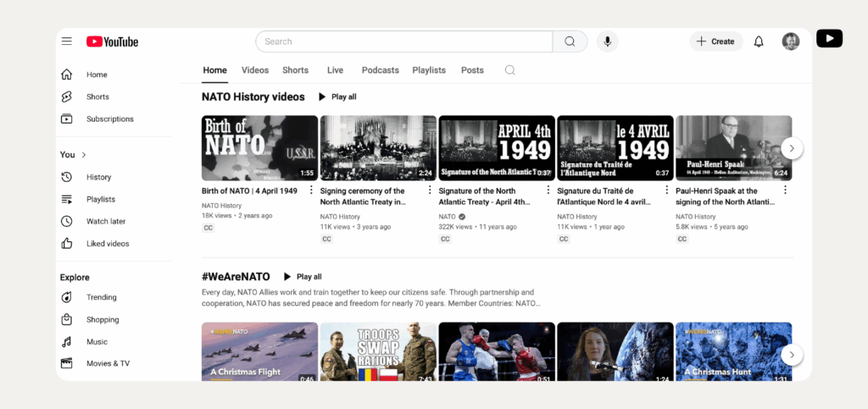Click the Watch later clock icon

[x=66, y=221]
